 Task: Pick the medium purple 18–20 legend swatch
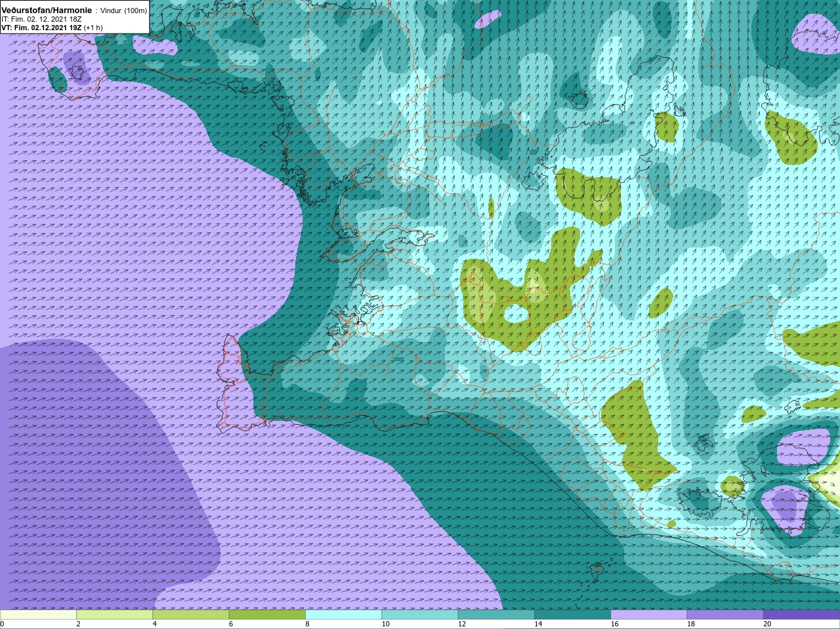[725, 615]
